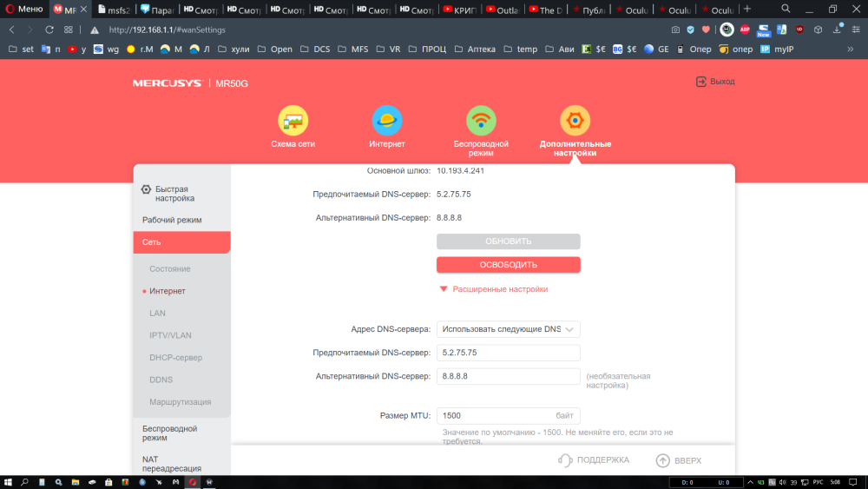Open the Opera easy setup sliders icon
Viewport: 868px width, 489px height.
pyautogui.click(x=856, y=30)
